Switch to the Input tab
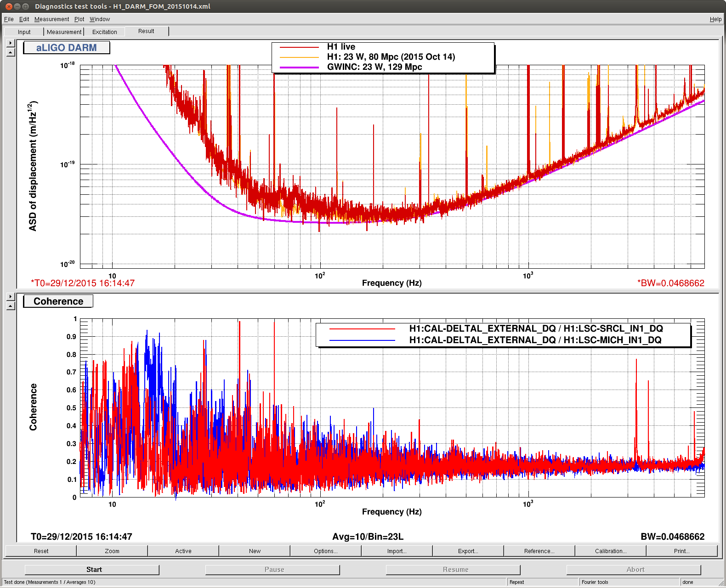The width and height of the screenshot is (726, 588). pyautogui.click(x=24, y=32)
